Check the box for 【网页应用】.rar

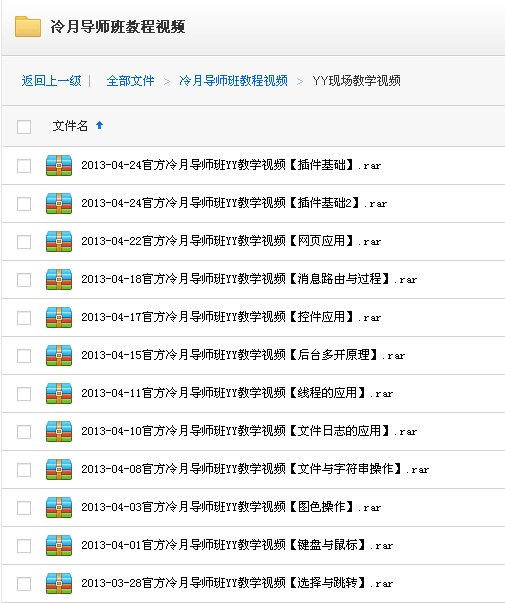(24, 242)
